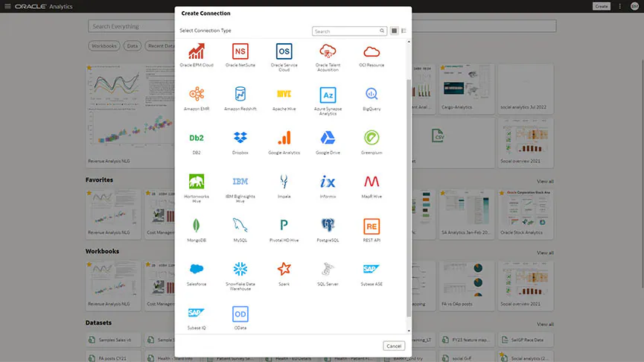Switch to grid view of connections
The width and height of the screenshot is (644, 362).
pyautogui.click(x=395, y=31)
